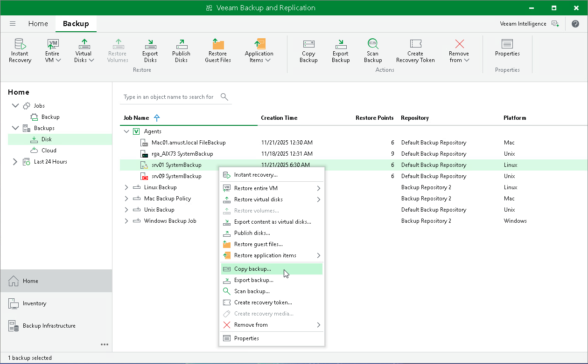This screenshot has width=588, height=364.
Task: Select the Instant Recovery ribbon icon
Action: 20,50
